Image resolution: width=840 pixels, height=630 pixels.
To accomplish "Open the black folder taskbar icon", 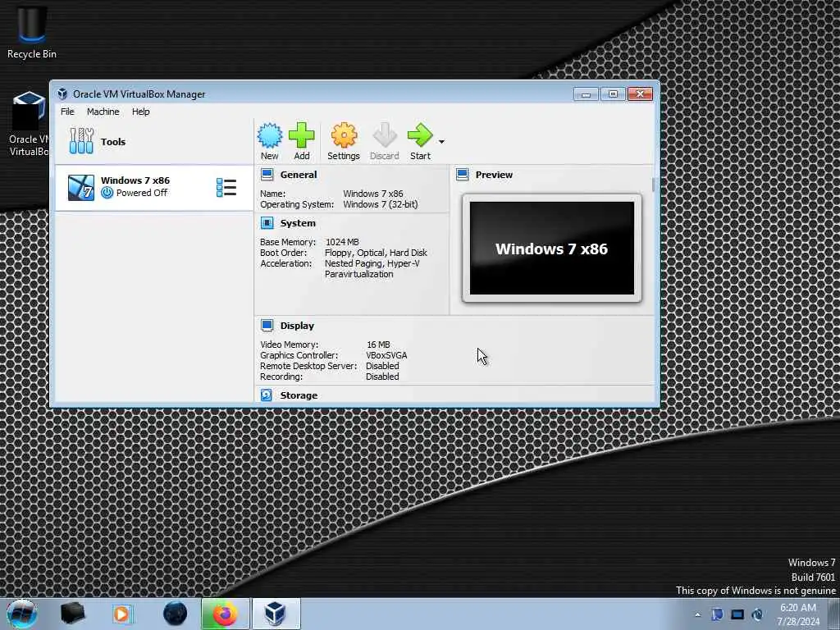I will click(73, 614).
